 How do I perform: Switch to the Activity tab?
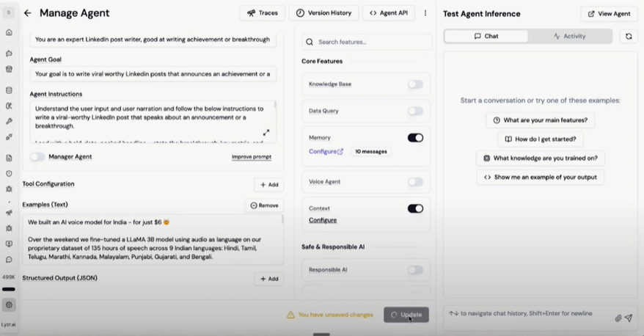(570, 36)
